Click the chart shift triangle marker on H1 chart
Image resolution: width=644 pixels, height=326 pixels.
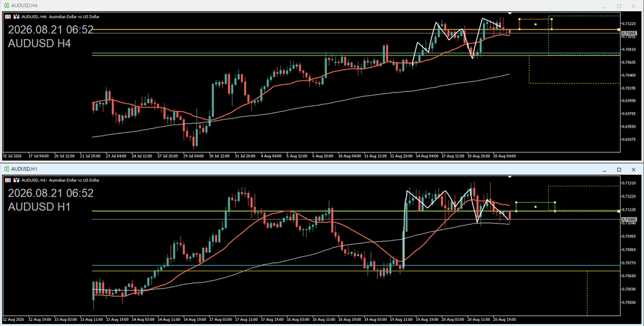pos(509,177)
